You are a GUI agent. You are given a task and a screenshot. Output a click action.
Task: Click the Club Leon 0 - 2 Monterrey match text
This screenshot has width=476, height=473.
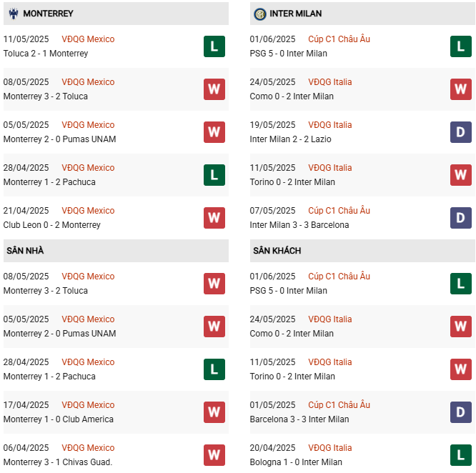(51, 225)
